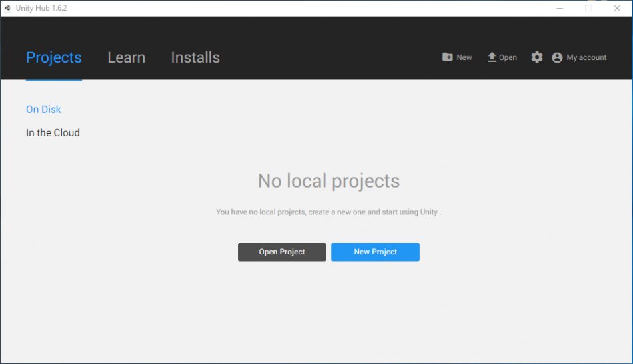The image size is (633, 364).
Task: Click the Open label in header
Action: [508, 57]
